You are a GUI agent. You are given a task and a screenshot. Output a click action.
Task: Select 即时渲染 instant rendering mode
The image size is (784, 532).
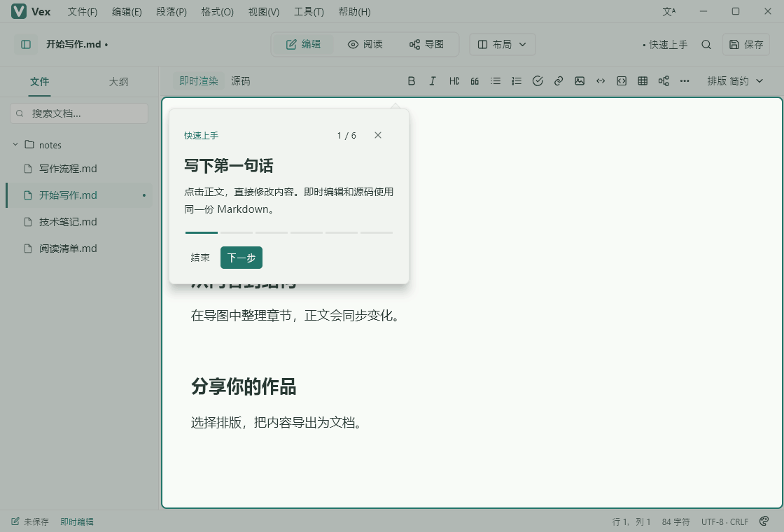point(199,81)
